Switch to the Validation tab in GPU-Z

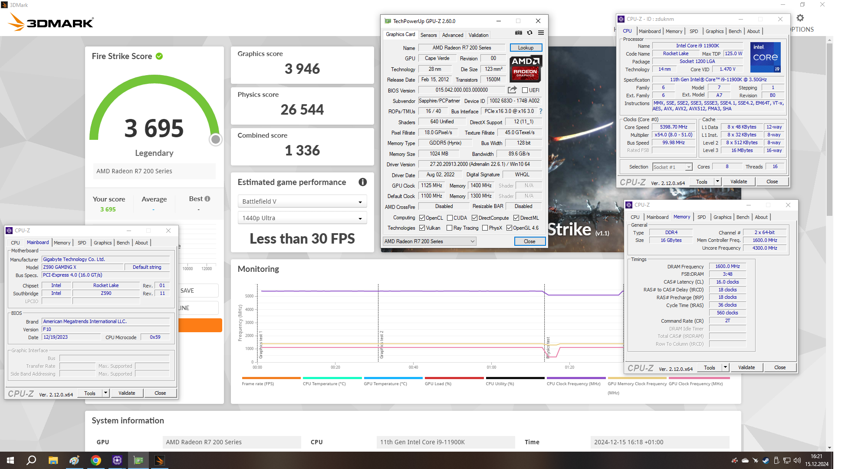pyautogui.click(x=478, y=35)
